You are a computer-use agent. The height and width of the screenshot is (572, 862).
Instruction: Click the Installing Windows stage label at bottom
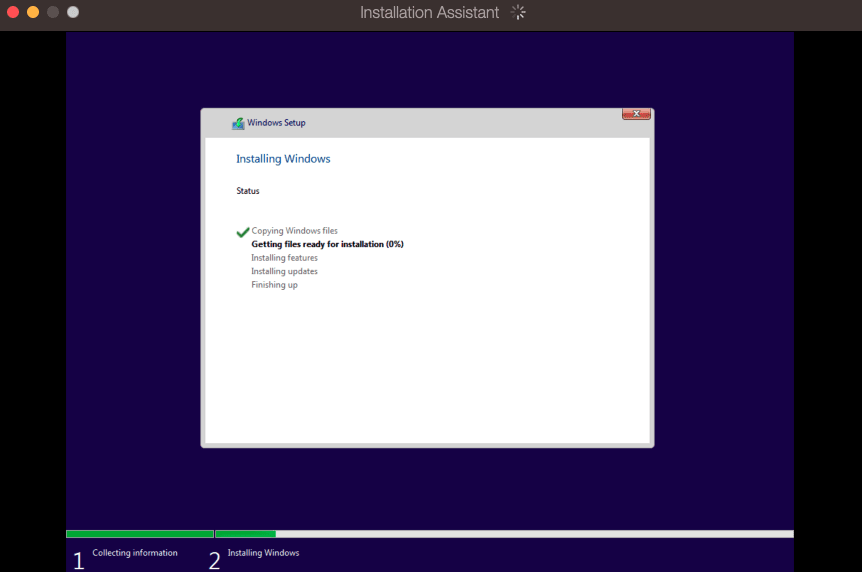tap(263, 553)
